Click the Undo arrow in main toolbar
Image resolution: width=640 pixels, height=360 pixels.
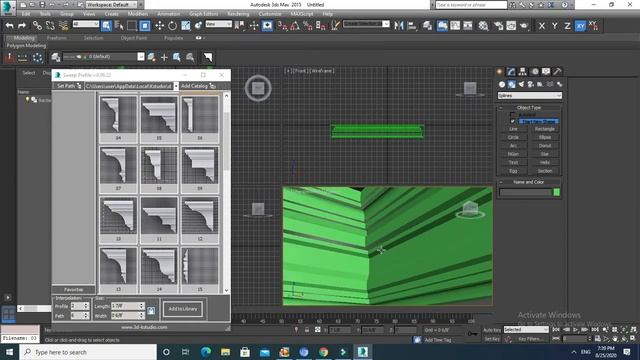[x=9, y=26]
